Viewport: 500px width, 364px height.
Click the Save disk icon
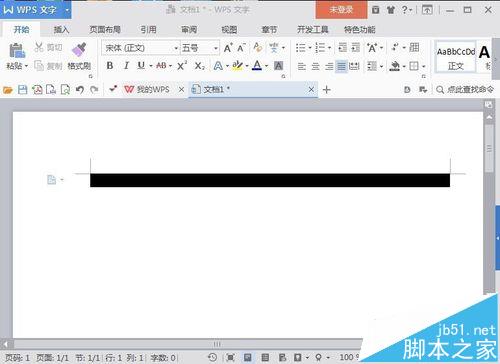click(22, 90)
